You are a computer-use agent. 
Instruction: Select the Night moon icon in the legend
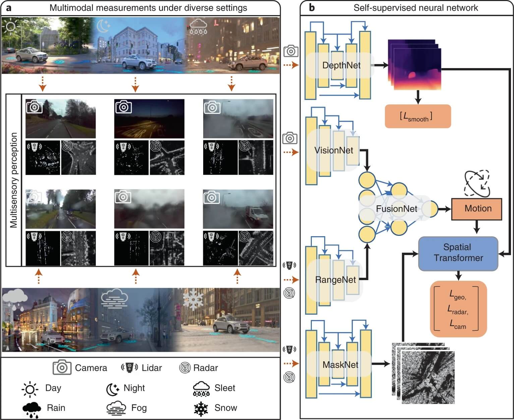(x=113, y=389)
